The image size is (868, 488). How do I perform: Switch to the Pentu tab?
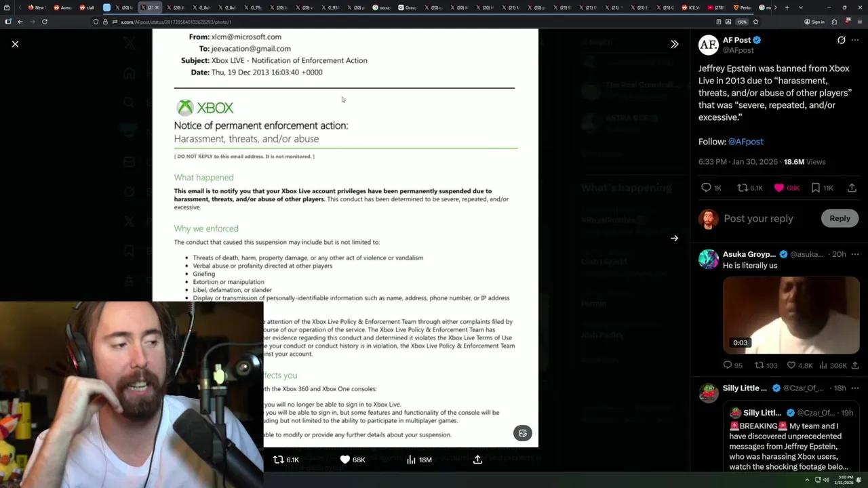742,7
